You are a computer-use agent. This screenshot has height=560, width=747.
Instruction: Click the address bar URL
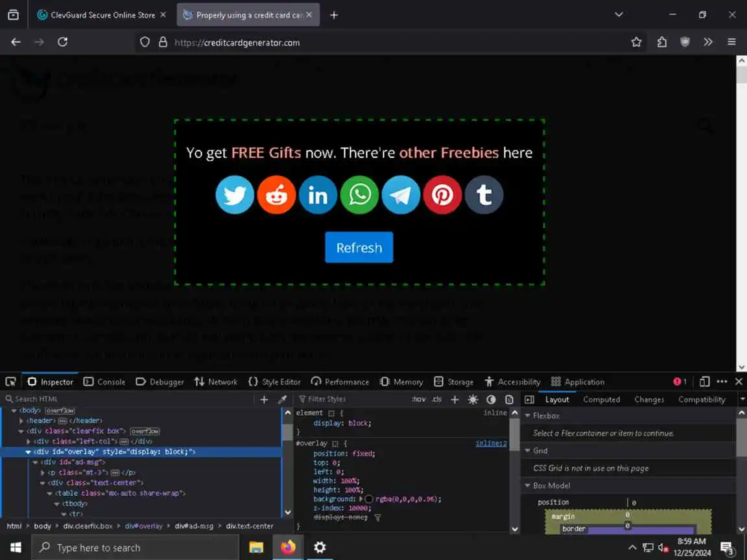point(237,43)
